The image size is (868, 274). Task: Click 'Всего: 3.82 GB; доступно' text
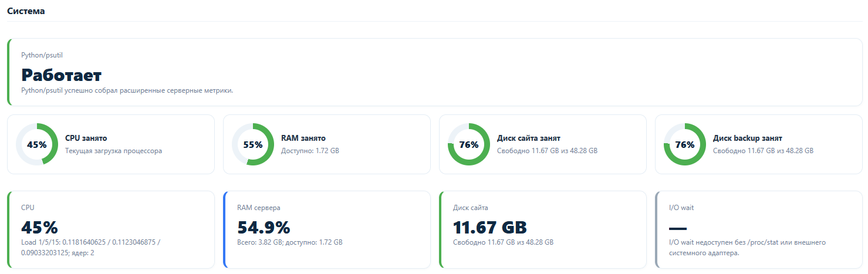[x=290, y=242]
